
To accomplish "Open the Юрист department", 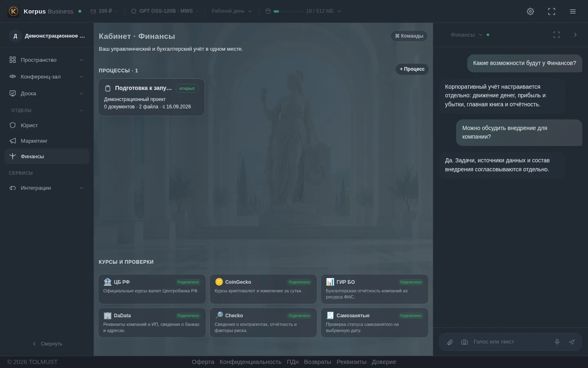I will [47, 125].
